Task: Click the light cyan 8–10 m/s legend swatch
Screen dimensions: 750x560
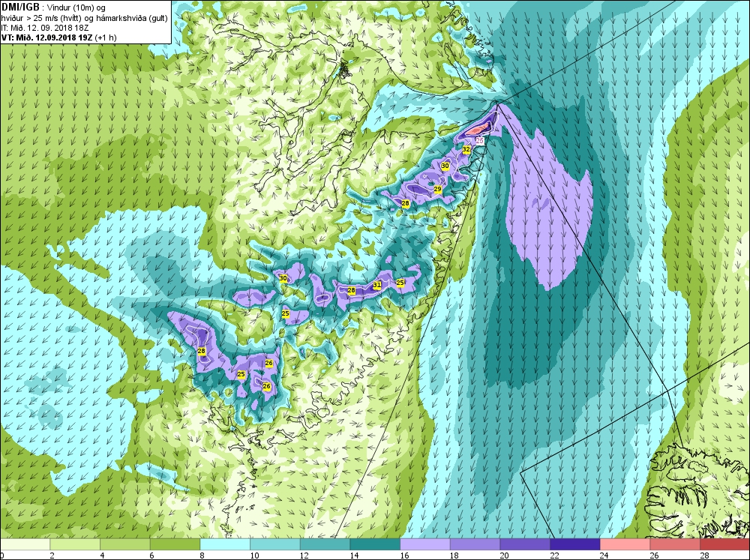Action: click(x=225, y=544)
